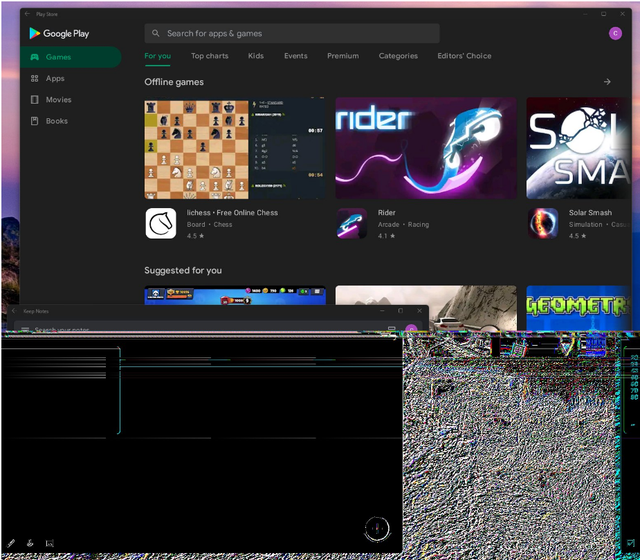
Task: Go to Movies in the sidebar
Action: tap(58, 100)
